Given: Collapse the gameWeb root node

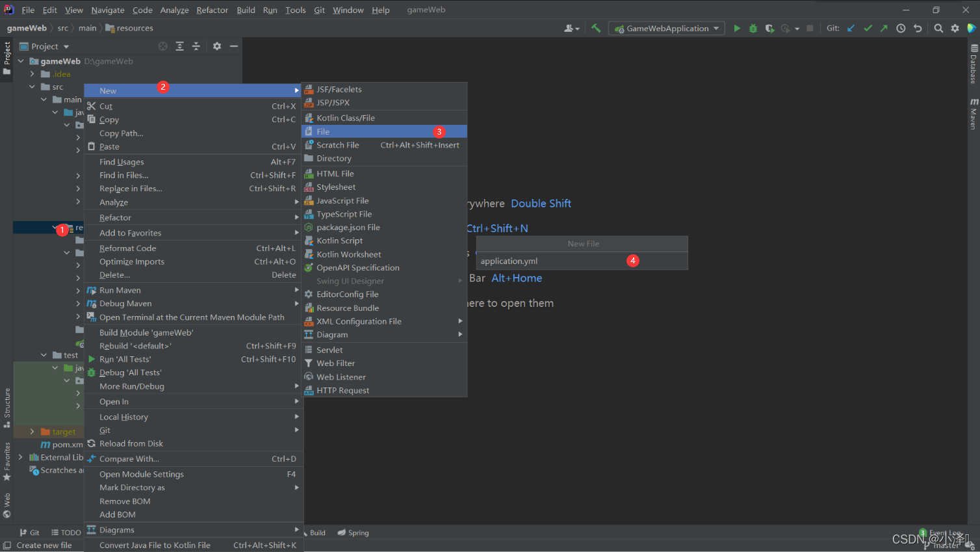Looking at the screenshot, I should coord(21,61).
